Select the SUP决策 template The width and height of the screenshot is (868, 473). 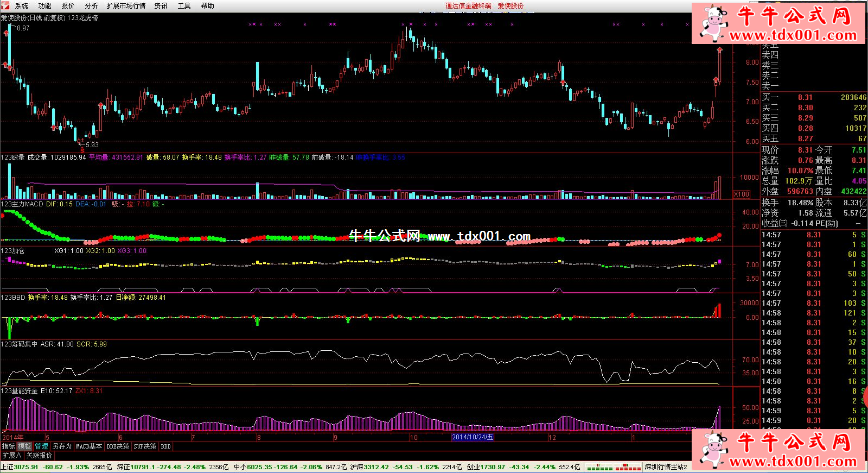tap(145, 446)
